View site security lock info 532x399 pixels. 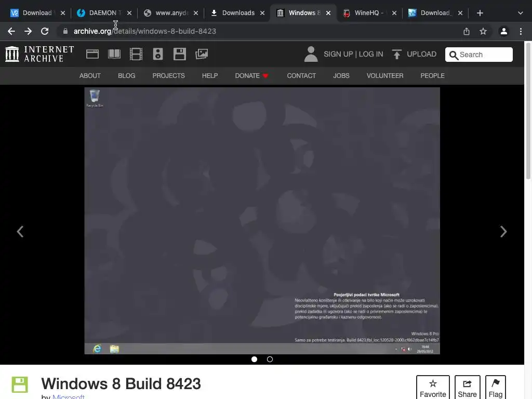point(65,31)
